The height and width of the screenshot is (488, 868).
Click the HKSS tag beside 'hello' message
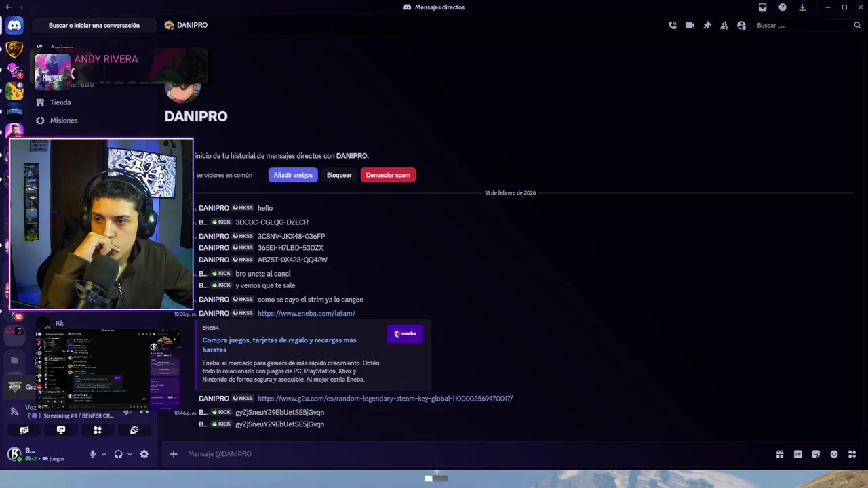[x=243, y=208]
